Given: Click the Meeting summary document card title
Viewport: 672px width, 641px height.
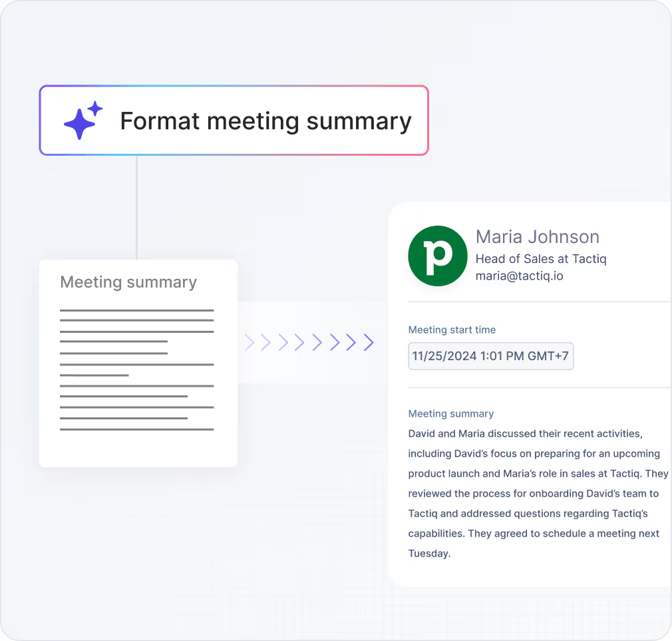Looking at the screenshot, I should 128,282.
